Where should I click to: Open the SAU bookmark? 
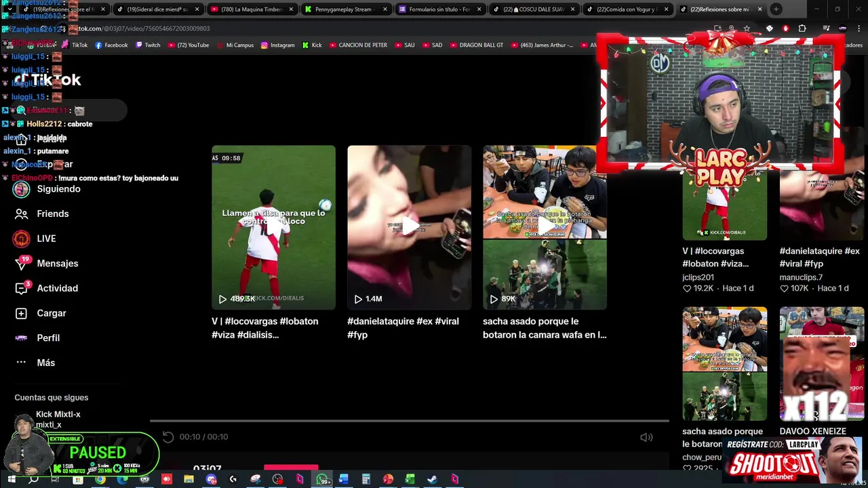pos(404,45)
